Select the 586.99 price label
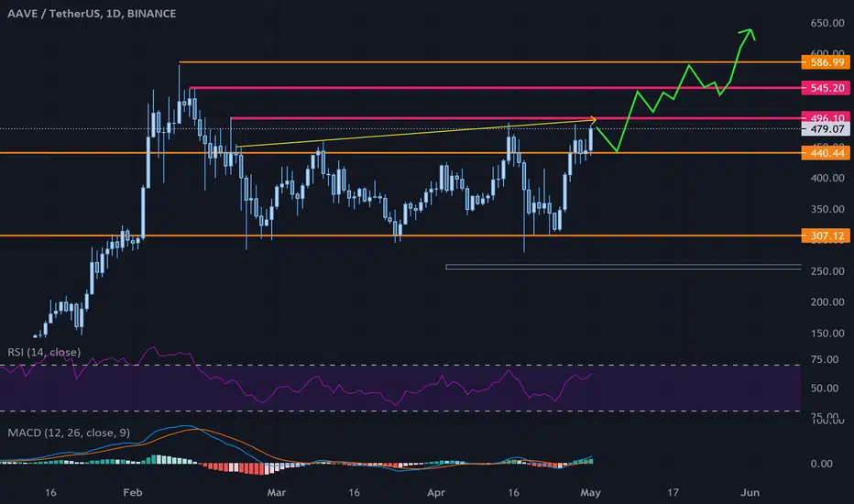 click(826, 62)
